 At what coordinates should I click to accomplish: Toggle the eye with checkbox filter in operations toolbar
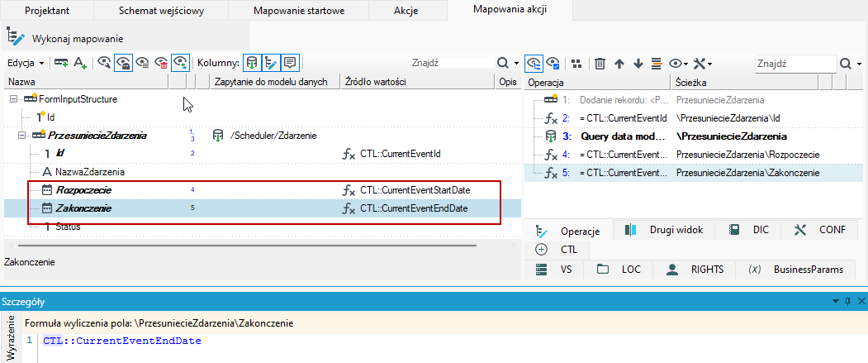[x=553, y=63]
